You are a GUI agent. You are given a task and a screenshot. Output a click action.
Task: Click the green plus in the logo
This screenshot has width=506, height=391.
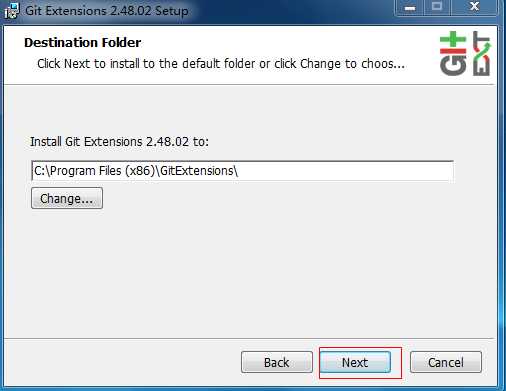(x=453, y=39)
